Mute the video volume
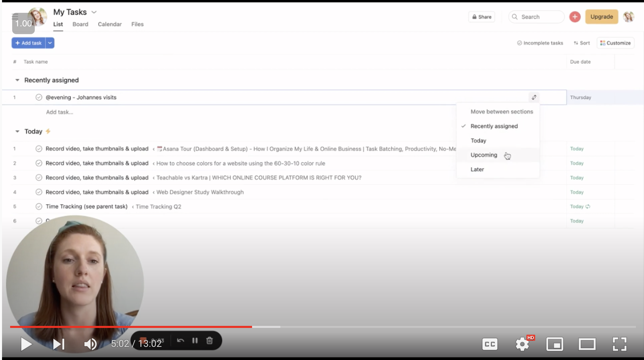The height and width of the screenshot is (360, 644). pyautogui.click(x=91, y=344)
